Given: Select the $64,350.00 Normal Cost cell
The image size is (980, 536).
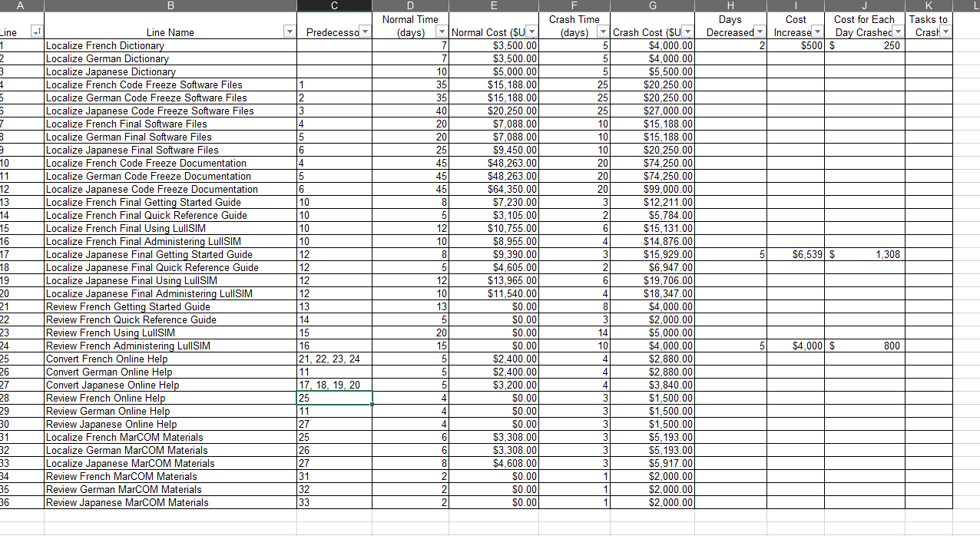Looking at the screenshot, I should [494, 189].
